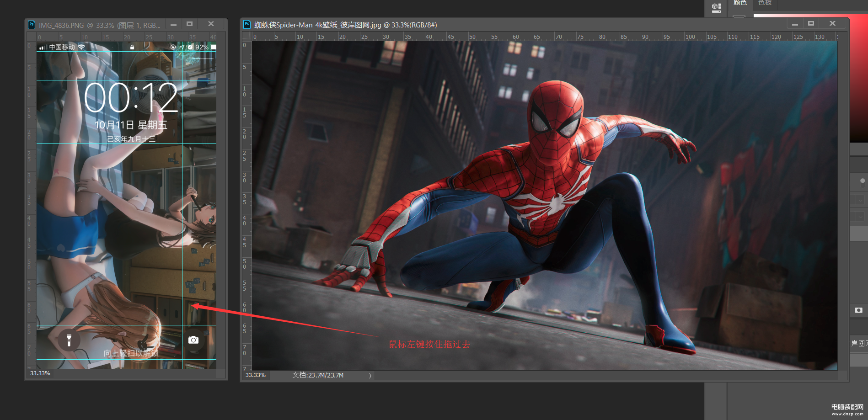Edit the 33.33% zoom field in IMG_4836 window
The height and width of the screenshot is (420, 868).
[x=40, y=373]
